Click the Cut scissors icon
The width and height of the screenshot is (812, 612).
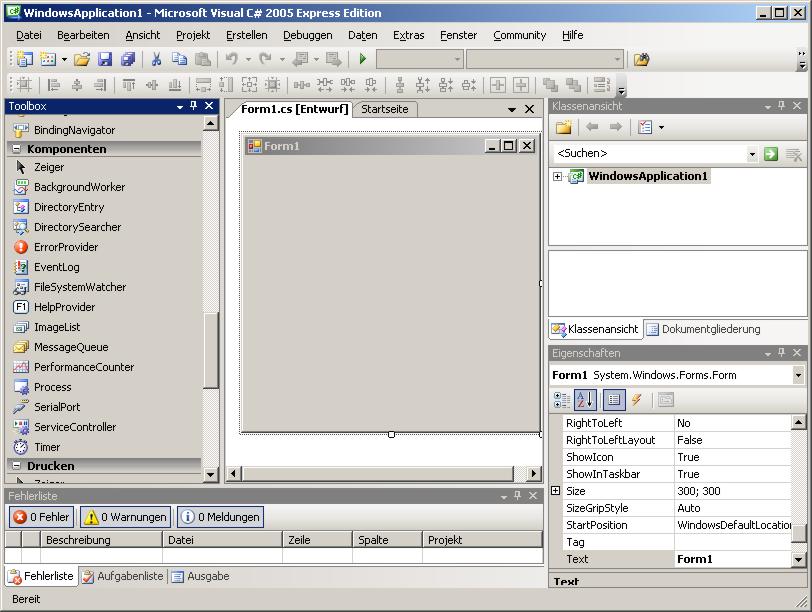click(x=156, y=59)
